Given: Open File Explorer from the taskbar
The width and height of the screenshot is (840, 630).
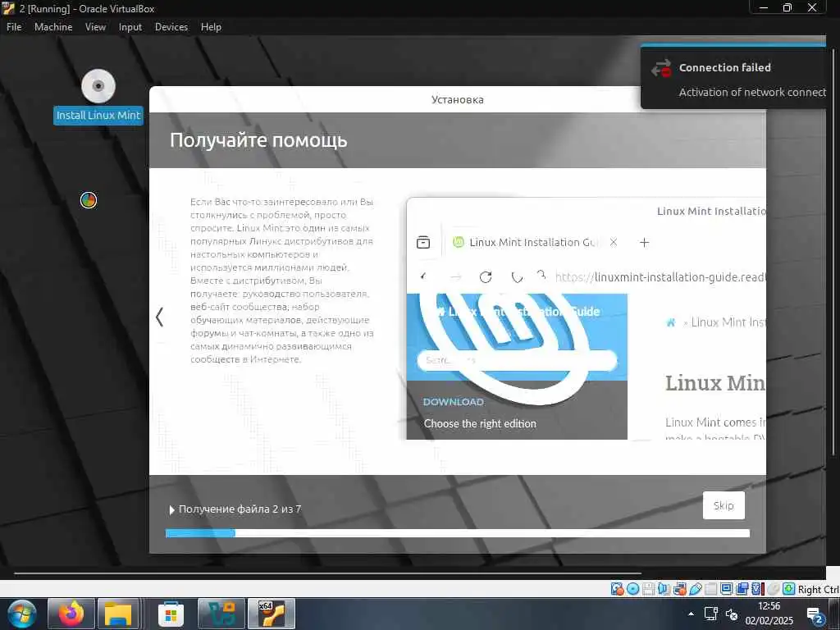Looking at the screenshot, I should 118,614.
